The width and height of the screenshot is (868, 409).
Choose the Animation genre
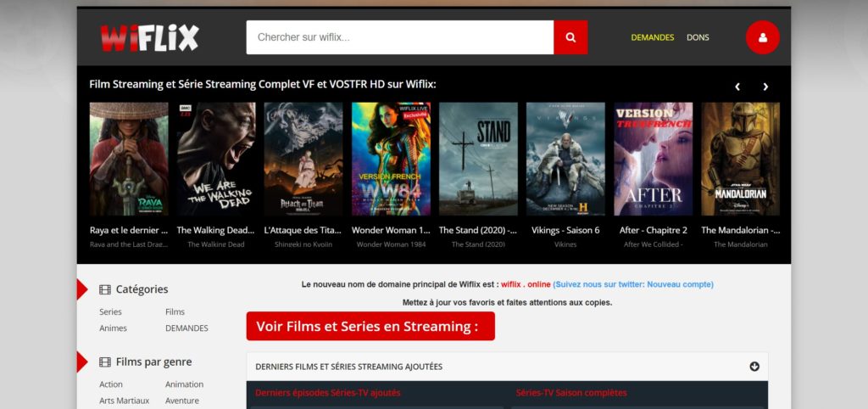[x=184, y=384]
